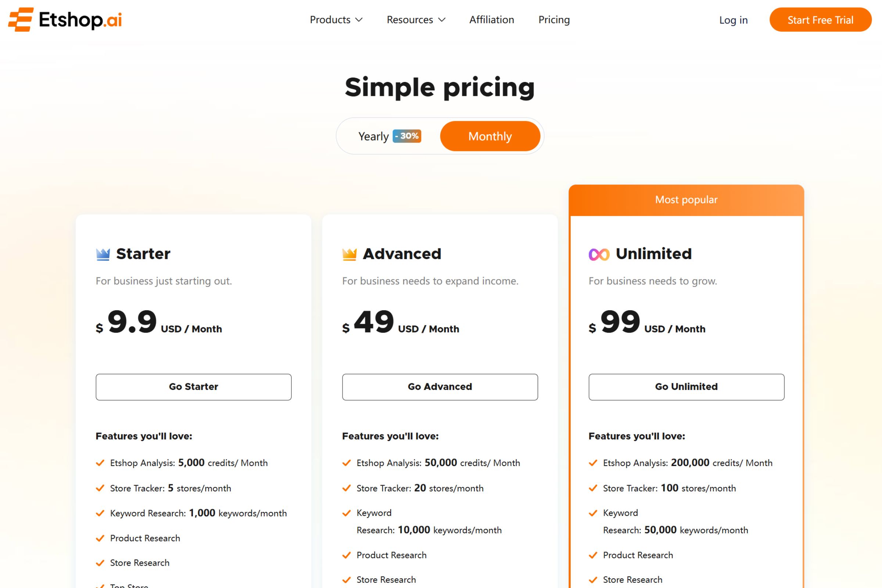
Task: Open the Affiliation page
Action: pyautogui.click(x=491, y=19)
